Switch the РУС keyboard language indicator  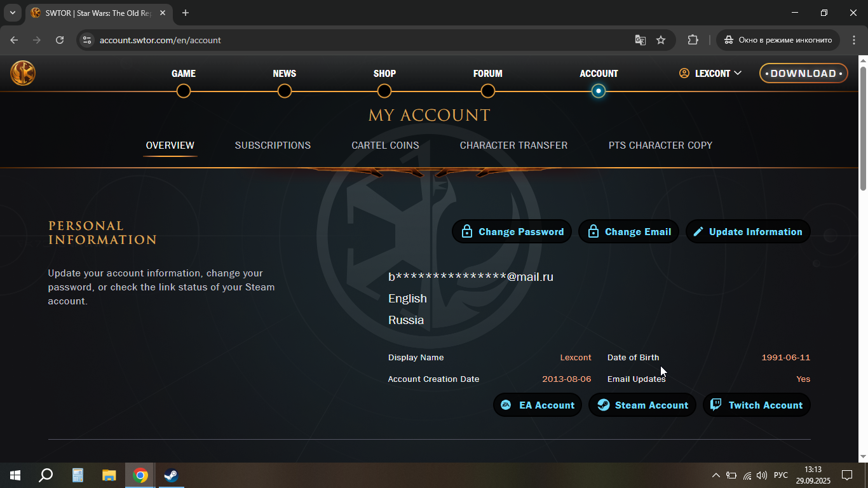coord(781,475)
